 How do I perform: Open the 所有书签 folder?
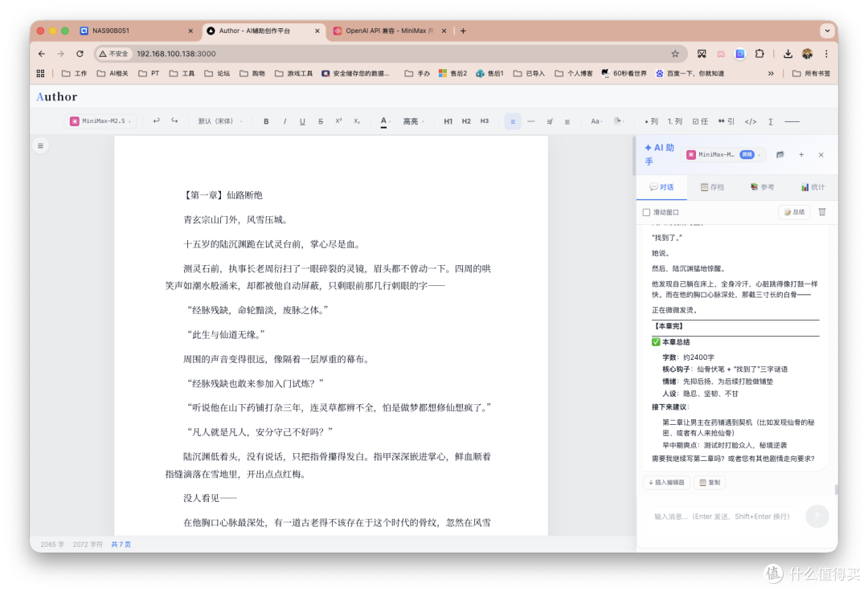[811, 74]
